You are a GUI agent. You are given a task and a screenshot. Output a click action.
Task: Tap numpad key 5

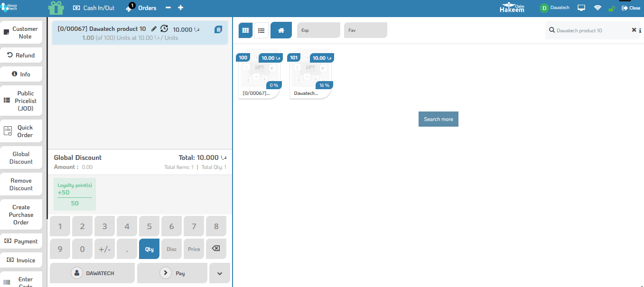pyautogui.click(x=149, y=226)
